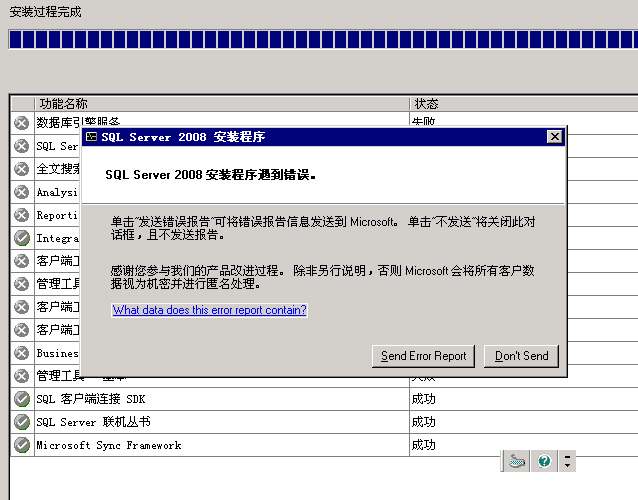Click 'SQL Server 2008 安装程序遇到错误' message

pos(210,175)
